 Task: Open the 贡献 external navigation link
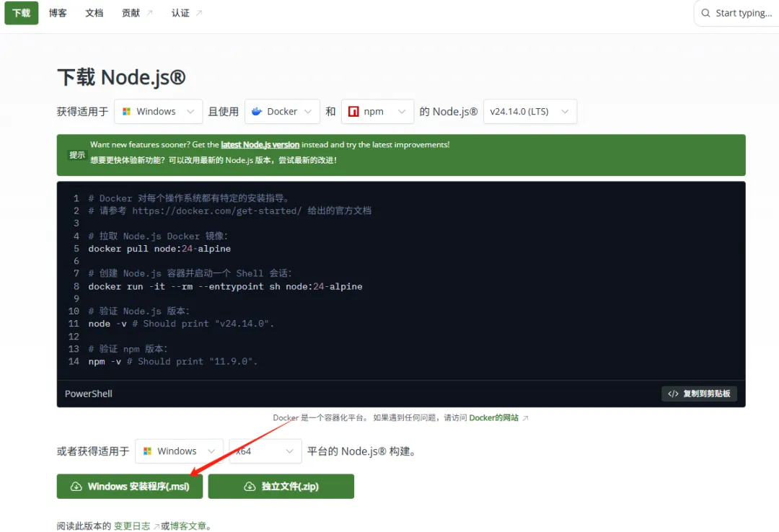[x=137, y=13]
